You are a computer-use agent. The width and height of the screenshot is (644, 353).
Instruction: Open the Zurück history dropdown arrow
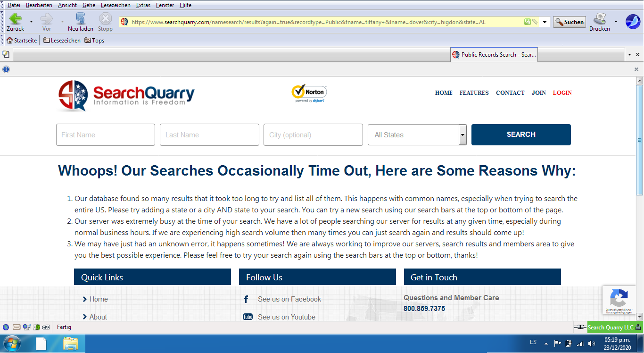32,22
